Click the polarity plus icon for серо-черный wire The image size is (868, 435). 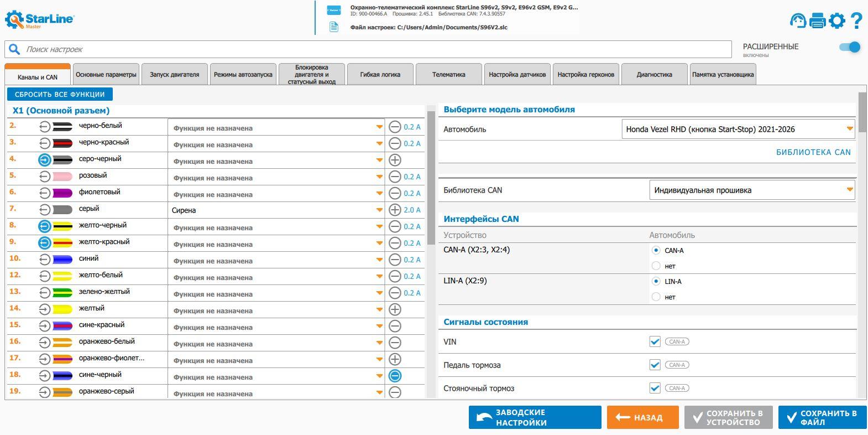[x=395, y=160]
